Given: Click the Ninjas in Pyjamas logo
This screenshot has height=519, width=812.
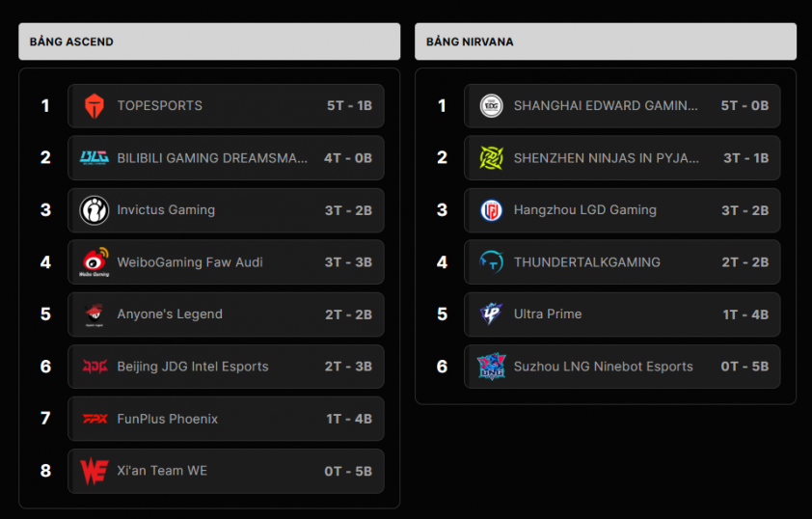Looking at the screenshot, I should (x=491, y=158).
